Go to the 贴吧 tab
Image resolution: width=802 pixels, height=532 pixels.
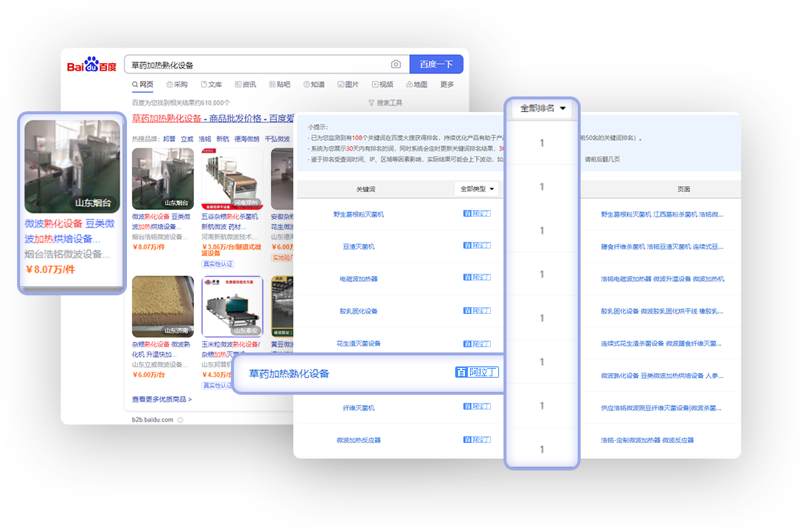280,85
